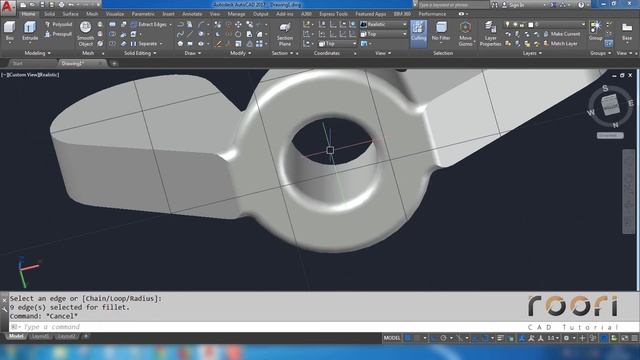Viewport: 640px width, 360px height.
Task: Switch to the Express Tools tab
Action: tap(333, 14)
